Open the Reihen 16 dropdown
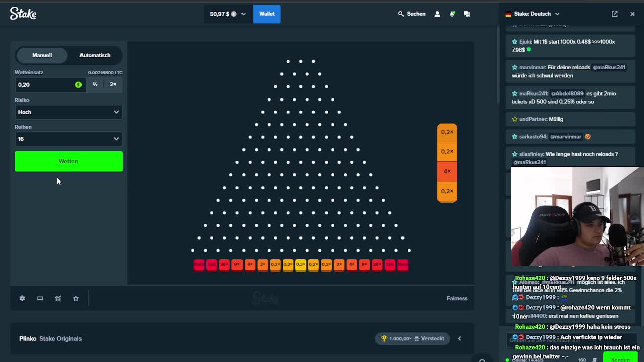The width and height of the screenshot is (644, 362). pos(68,139)
